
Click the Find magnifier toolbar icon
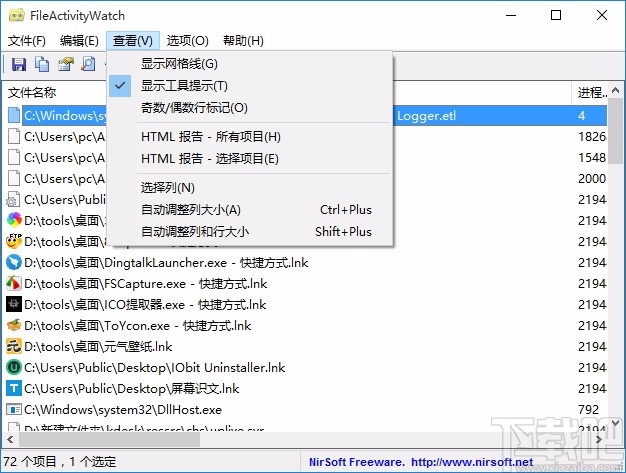click(89, 64)
